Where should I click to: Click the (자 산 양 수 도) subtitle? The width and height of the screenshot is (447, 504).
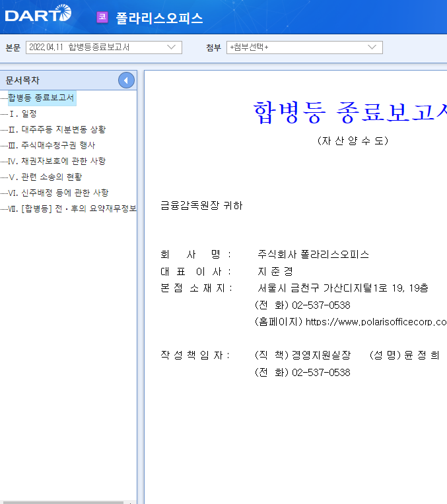(x=353, y=141)
